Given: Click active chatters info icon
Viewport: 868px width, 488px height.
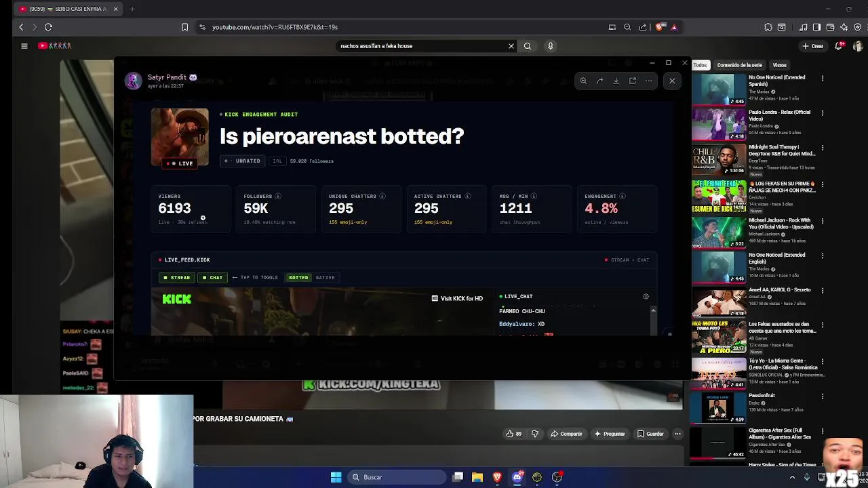Looking at the screenshot, I should pos(468,197).
